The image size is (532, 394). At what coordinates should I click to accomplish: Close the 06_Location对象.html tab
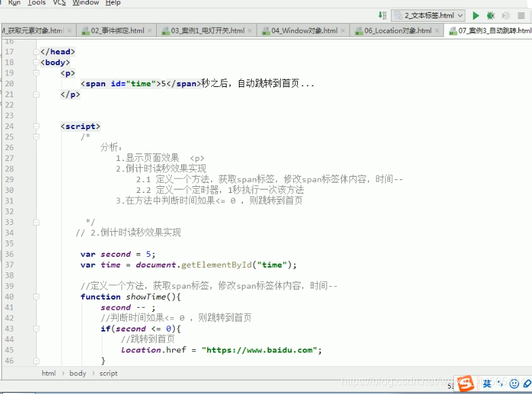[x=437, y=31]
